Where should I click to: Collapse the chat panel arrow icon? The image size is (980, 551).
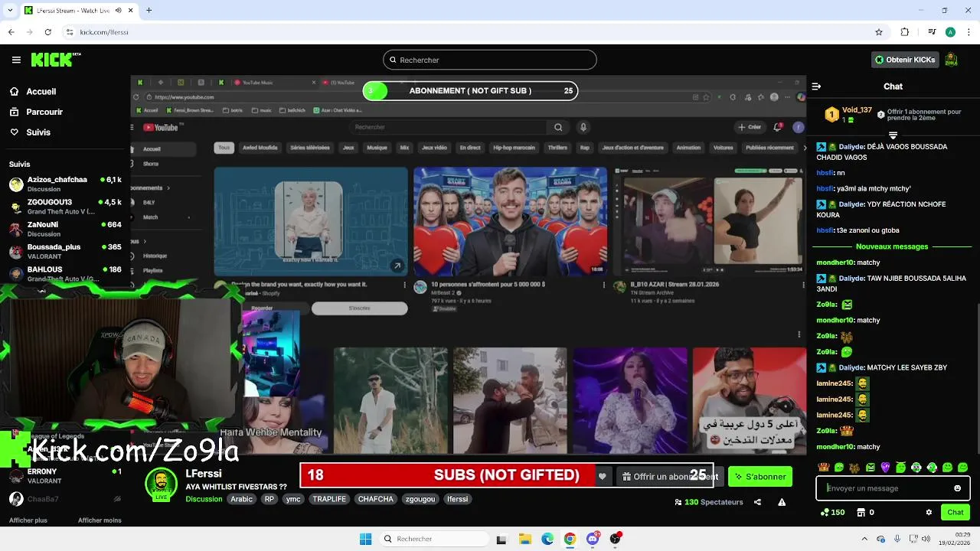pos(816,86)
